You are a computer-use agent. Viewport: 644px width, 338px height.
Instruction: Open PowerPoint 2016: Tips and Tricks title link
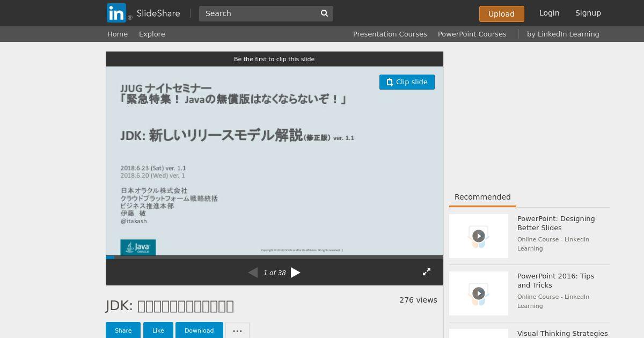[555, 281]
